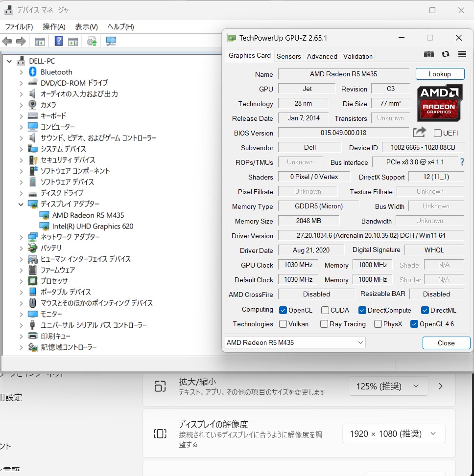The width and height of the screenshot is (474, 476).
Task: Select AMD Radeon R5 M435 in device tree
Action: coord(88,215)
